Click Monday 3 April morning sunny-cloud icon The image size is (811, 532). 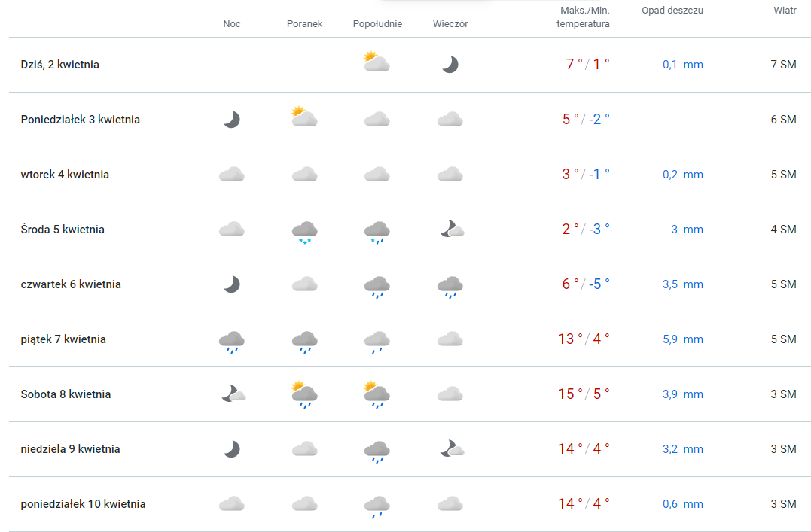click(304, 117)
